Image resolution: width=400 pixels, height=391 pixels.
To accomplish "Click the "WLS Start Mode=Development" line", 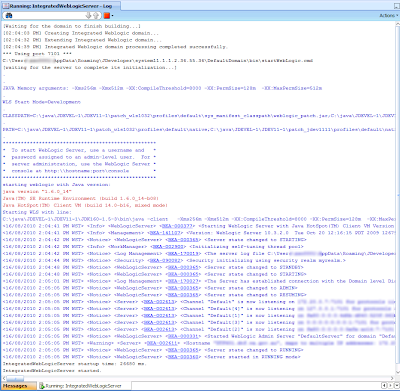I will point(42,102).
